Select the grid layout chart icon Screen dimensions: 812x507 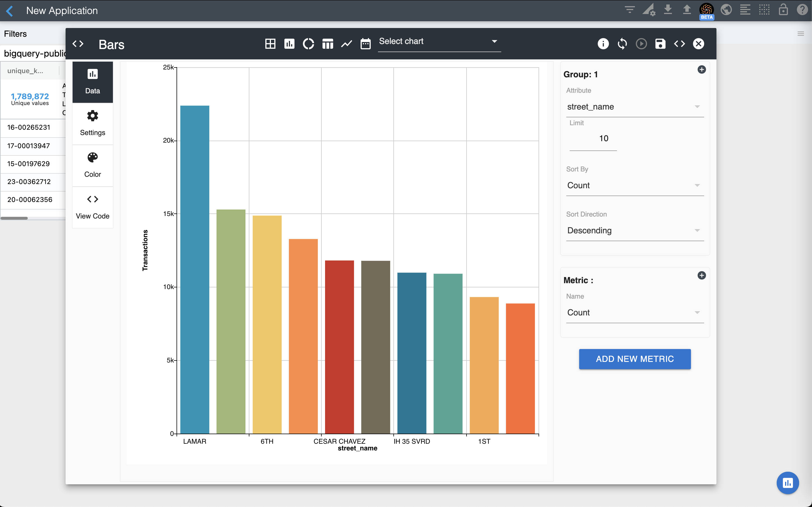[270, 44]
